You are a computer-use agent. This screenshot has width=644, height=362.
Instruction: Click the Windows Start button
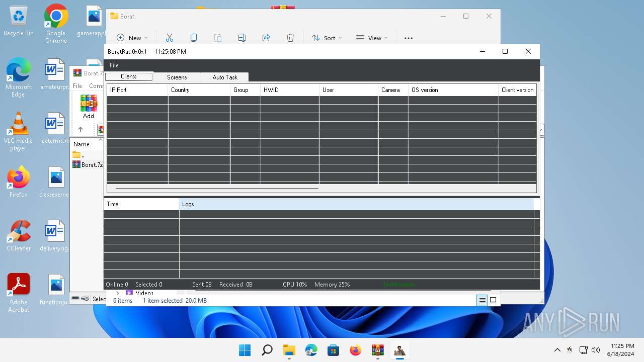(x=245, y=350)
